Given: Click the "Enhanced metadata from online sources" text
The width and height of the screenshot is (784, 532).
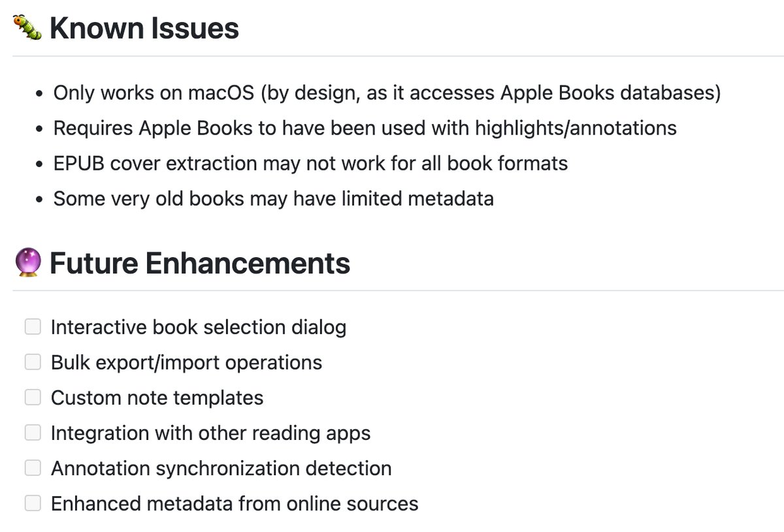Looking at the screenshot, I should pyautogui.click(x=235, y=503).
